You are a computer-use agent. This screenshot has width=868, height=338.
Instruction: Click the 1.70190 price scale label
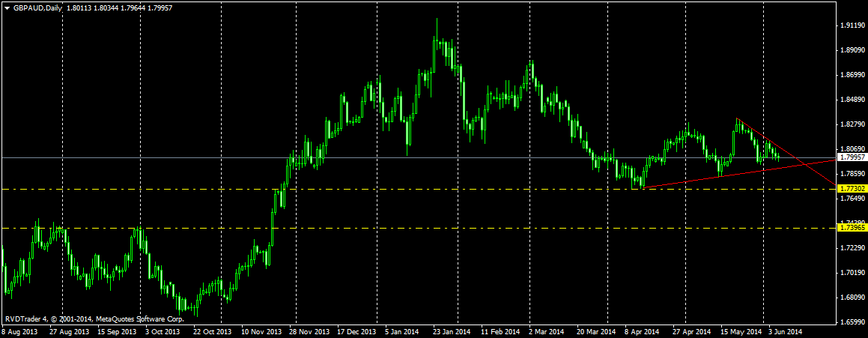coord(852,273)
